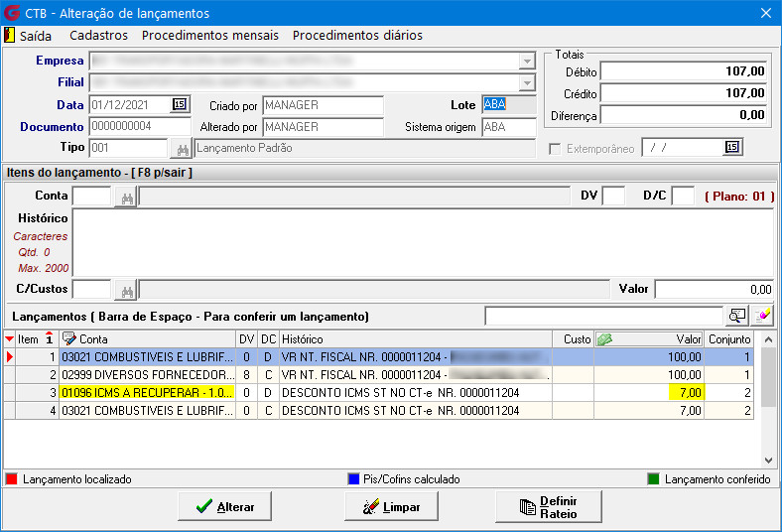Click the Histórico column header
The height and width of the screenshot is (532, 782).
[416, 339]
